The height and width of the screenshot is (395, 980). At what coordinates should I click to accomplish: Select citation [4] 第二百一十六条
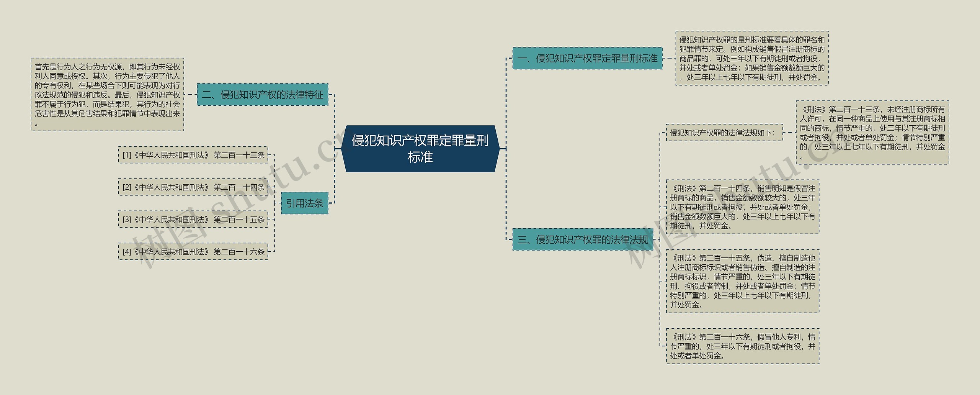click(x=193, y=252)
